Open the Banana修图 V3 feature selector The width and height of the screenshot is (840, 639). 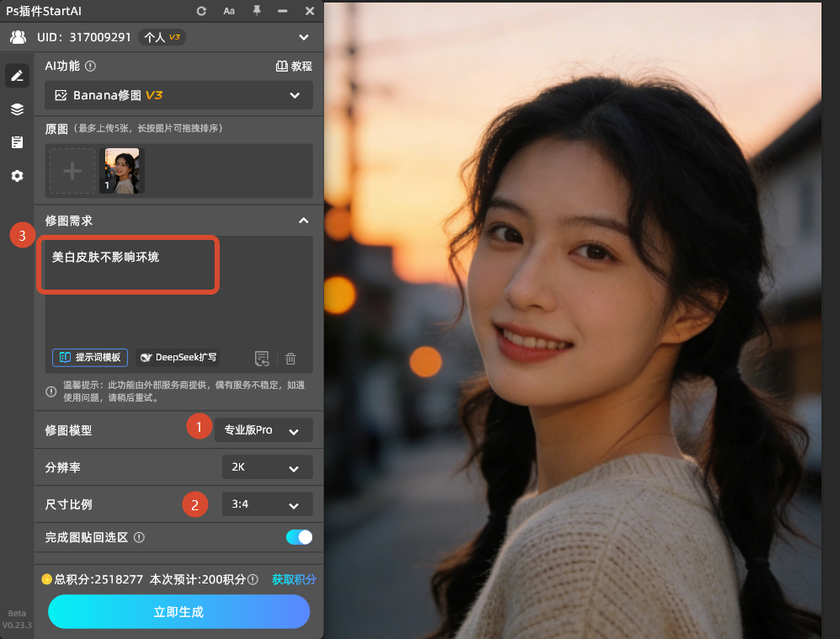pos(178,95)
